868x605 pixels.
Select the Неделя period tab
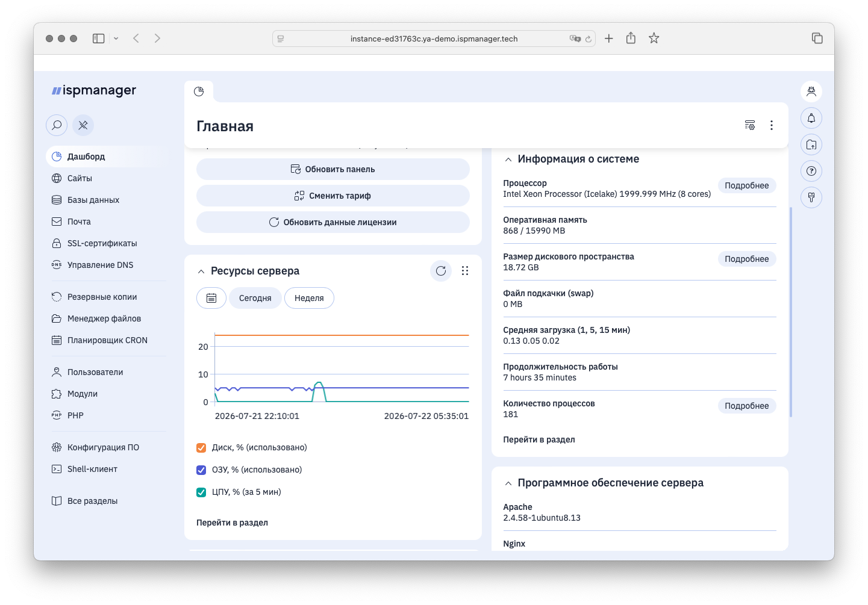pos(309,298)
